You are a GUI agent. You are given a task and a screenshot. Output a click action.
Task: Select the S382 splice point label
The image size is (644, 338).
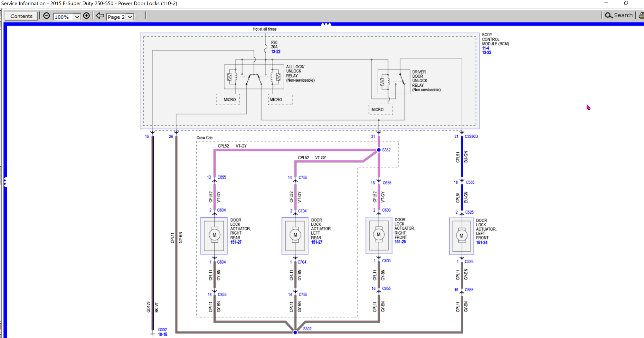[x=386, y=150]
